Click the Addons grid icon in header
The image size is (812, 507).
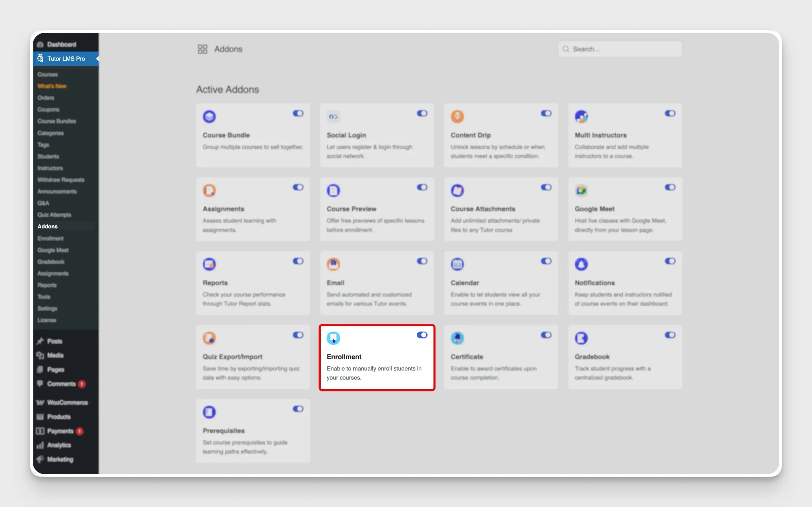tap(202, 49)
